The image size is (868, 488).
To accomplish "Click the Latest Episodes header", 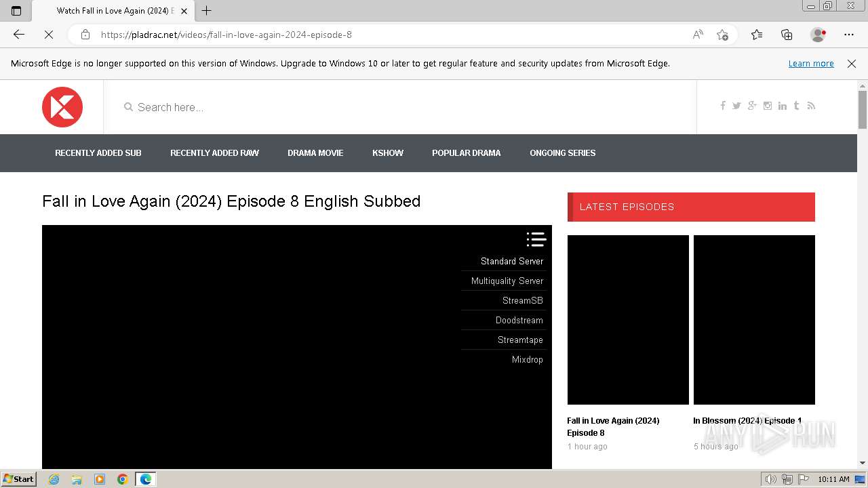I will tap(691, 207).
